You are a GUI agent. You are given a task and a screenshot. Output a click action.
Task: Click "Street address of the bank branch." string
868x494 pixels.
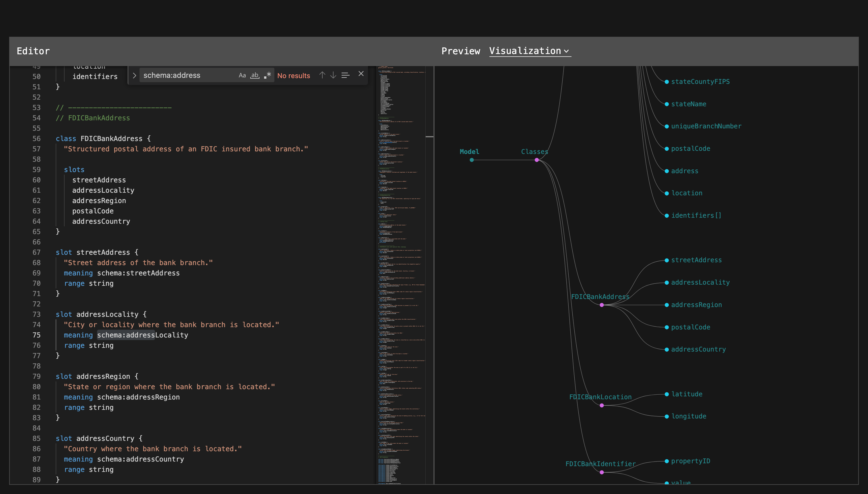click(138, 263)
